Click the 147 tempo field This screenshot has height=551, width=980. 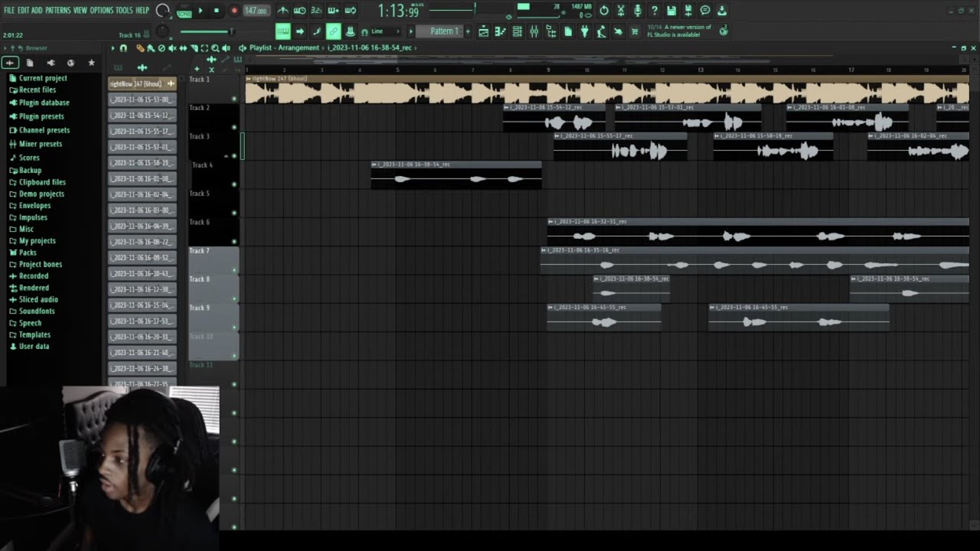257,11
